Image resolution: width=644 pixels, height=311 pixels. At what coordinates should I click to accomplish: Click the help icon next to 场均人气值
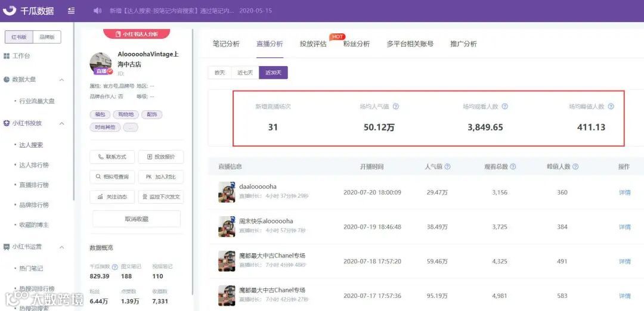(396, 106)
